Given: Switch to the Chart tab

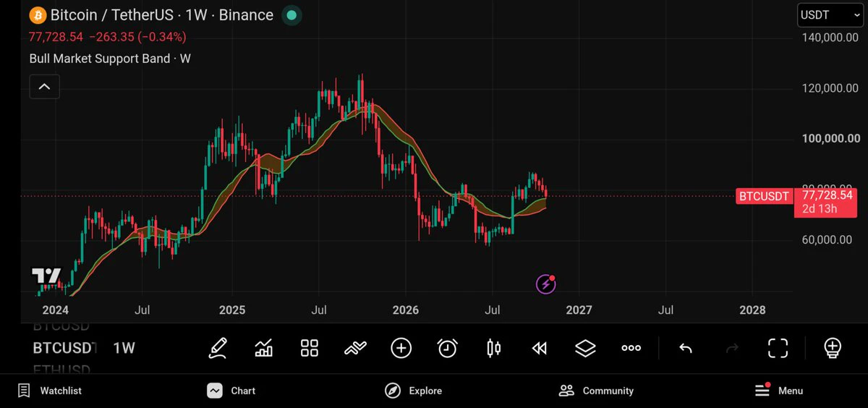Looking at the screenshot, I should (231, 391).
